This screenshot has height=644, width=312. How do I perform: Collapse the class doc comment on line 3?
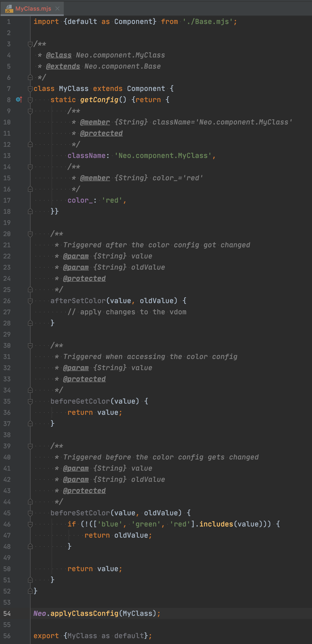pos(30,44)
